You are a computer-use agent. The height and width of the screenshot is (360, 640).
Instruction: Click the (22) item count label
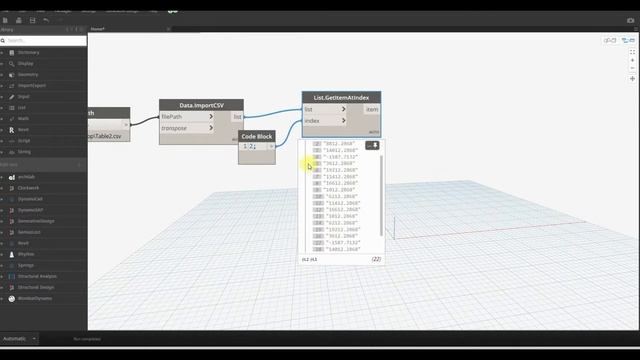coord(376,259)
